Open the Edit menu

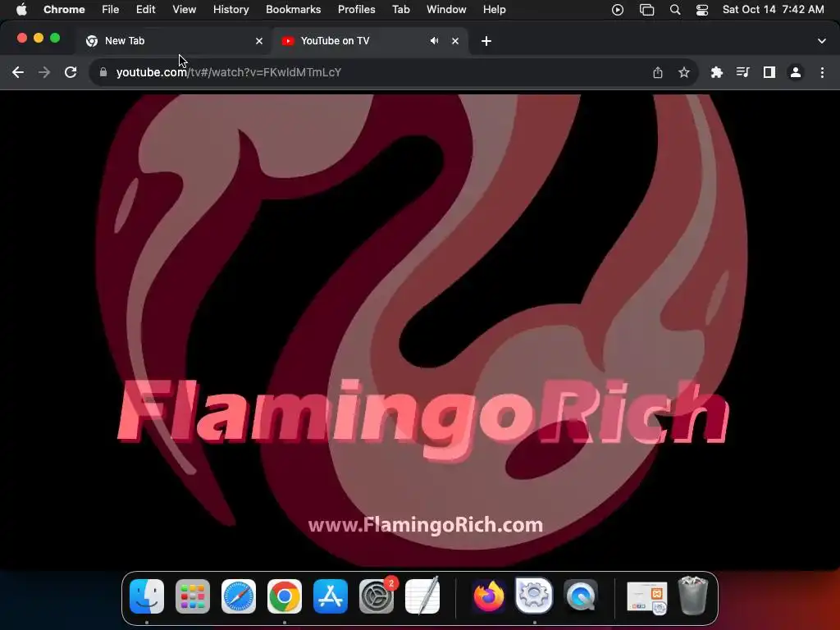[146, 10]
